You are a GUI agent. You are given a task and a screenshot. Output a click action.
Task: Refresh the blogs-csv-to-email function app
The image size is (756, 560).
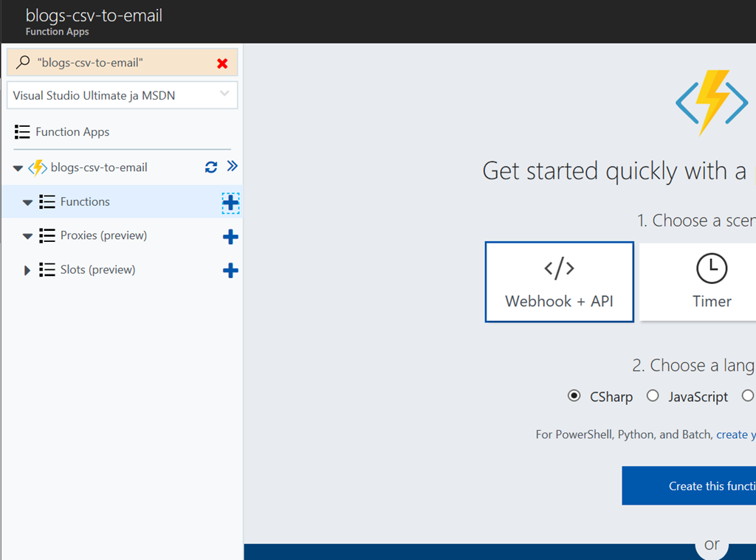tap(211, 167)
